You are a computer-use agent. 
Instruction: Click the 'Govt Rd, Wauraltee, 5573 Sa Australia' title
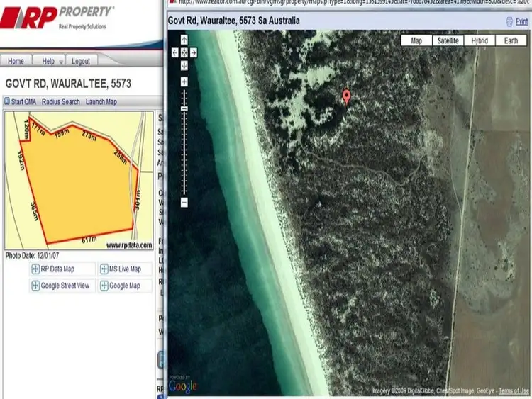(234, 21)
